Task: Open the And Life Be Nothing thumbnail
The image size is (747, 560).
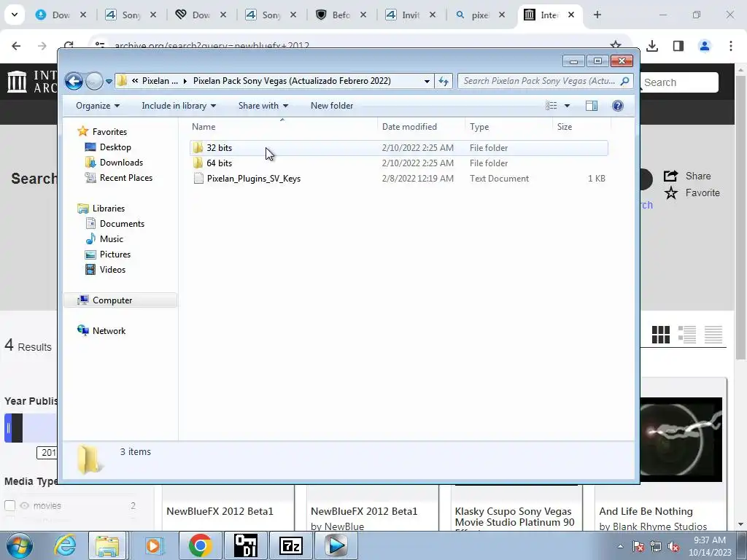Action: [681, 439]
